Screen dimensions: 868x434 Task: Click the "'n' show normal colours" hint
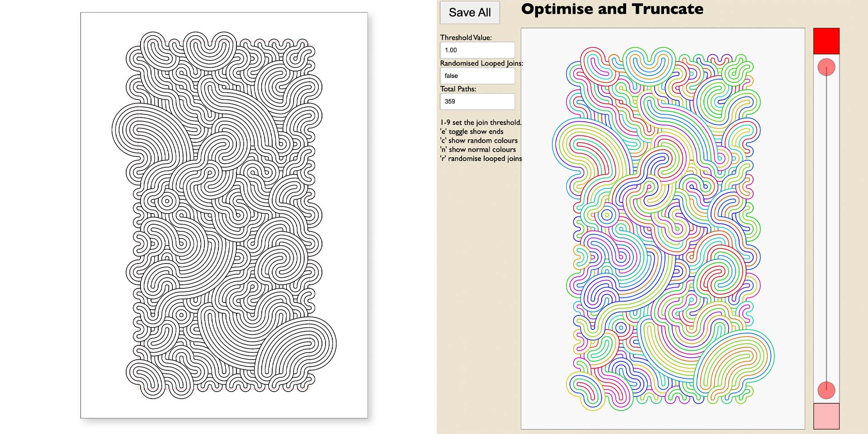(x=478, y=150)
